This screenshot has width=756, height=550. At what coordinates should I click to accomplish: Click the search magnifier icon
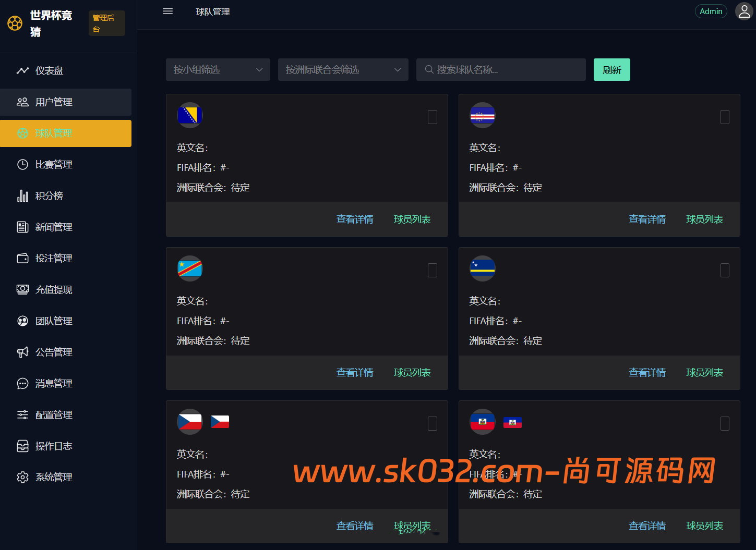(x=429, y=69)
